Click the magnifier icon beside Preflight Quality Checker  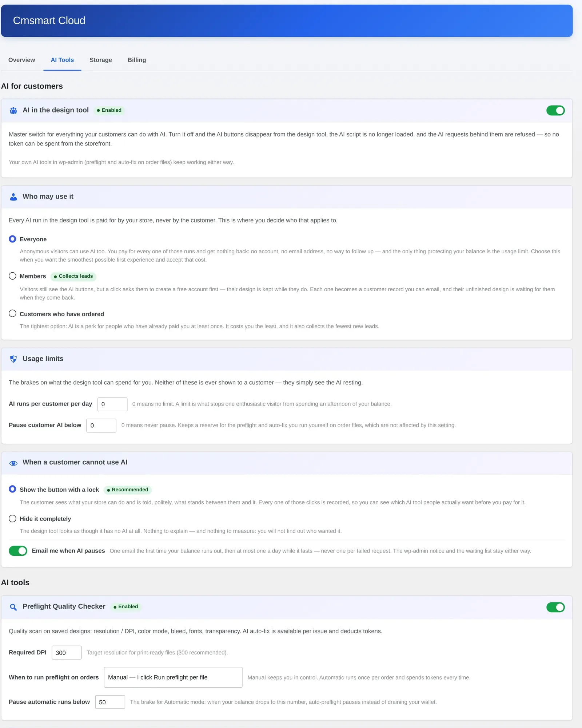click(13, 607)
